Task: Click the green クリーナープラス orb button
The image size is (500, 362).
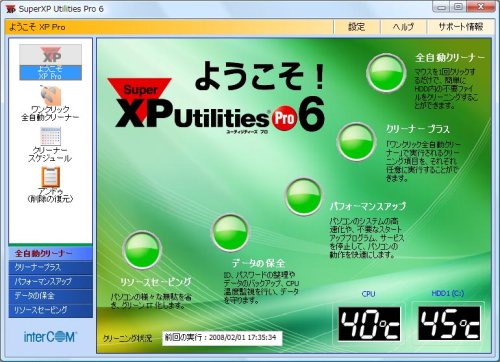Action: (x=356, y=142)
